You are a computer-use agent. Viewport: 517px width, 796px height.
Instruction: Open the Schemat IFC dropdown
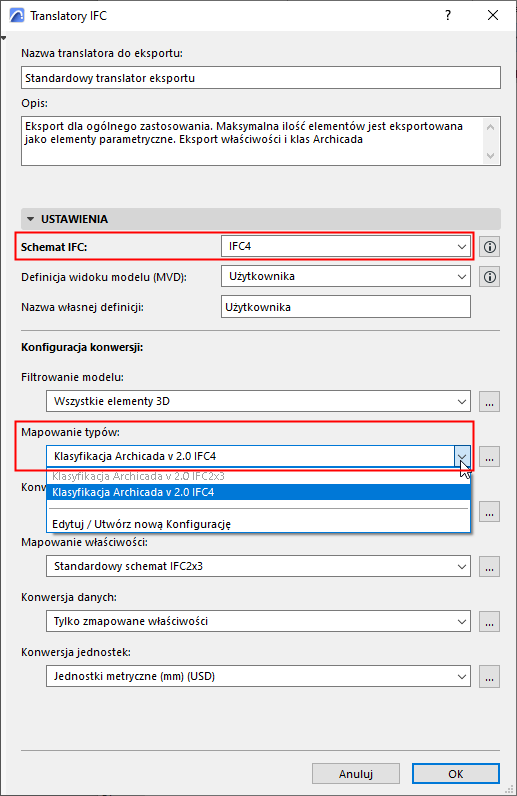(x=346, y=247)
